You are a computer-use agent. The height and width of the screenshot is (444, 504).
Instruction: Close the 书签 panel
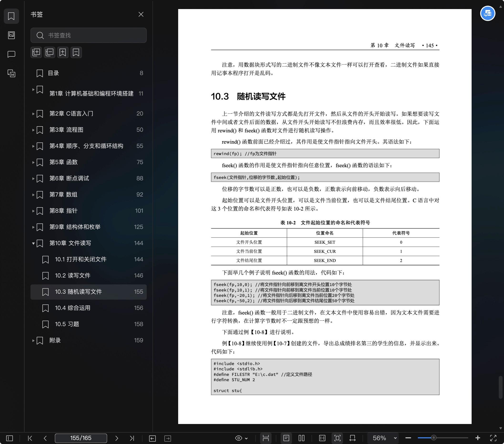[x=141, y=14]
